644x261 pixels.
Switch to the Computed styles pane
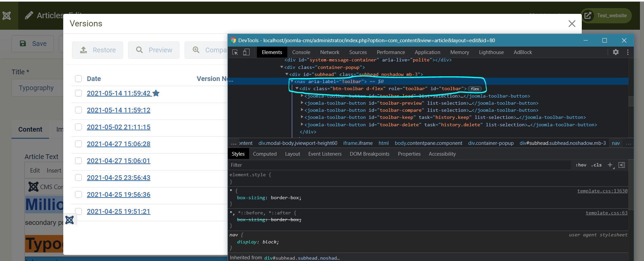[265, 154]
